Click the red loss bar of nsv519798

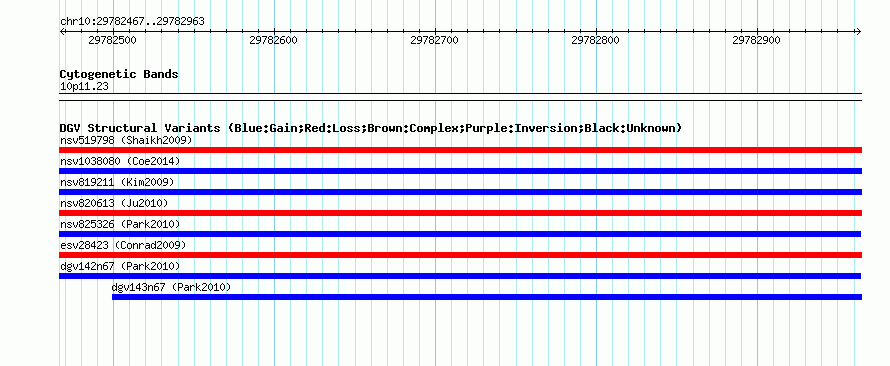pos(460,150)
